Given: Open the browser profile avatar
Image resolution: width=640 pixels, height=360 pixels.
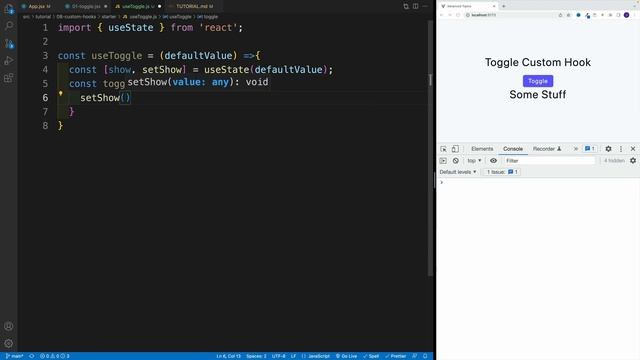Looking at the screenshot, I should (x=627, y=15).
